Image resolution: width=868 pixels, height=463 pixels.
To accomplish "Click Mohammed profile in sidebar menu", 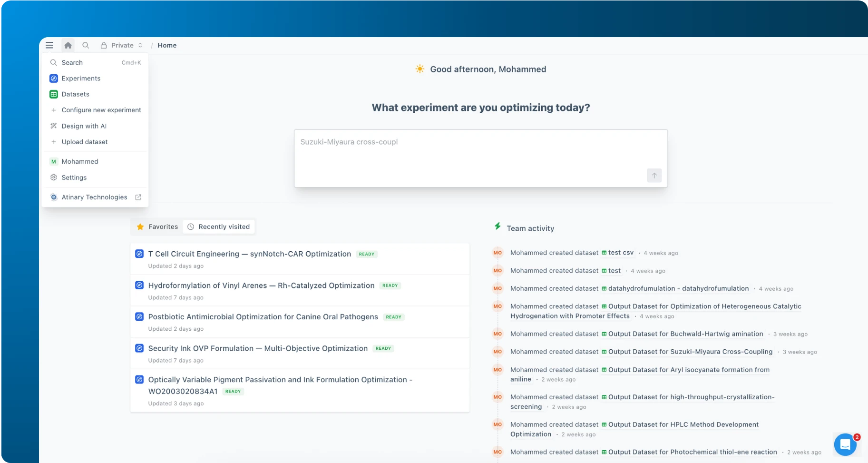I will pos(79,162).
